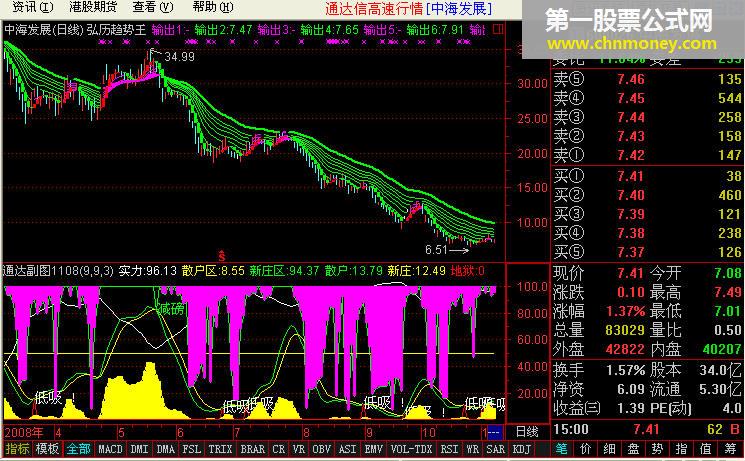Screen dimensions: 745x461
Task: Select the 模板 tab
Action: pos(48,449)
